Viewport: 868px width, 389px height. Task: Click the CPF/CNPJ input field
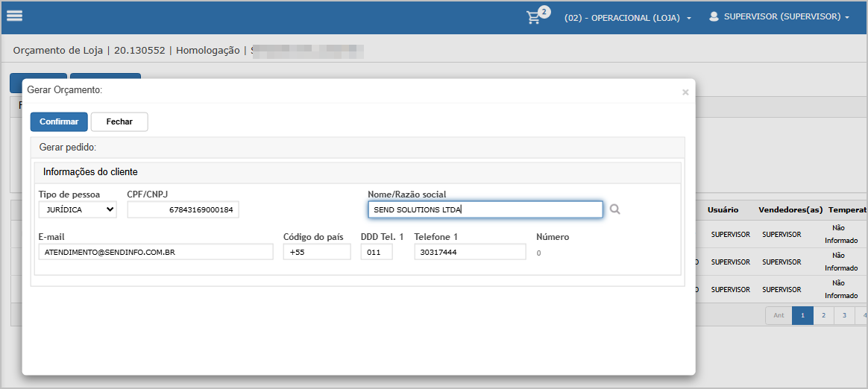(183, 210)
